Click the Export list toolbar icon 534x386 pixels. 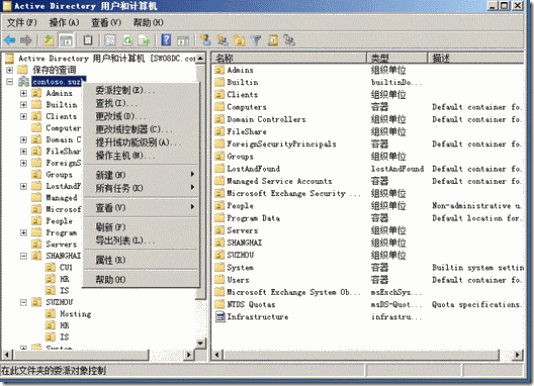(144, 40)
